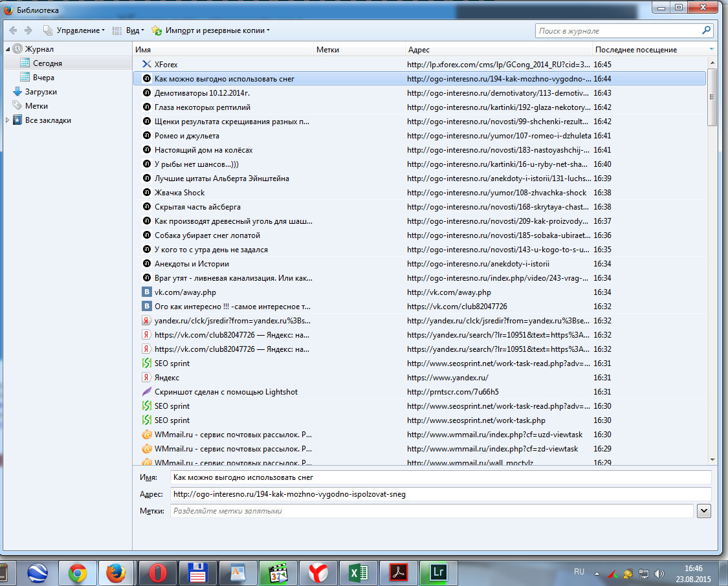Expand the Все закладки node
728x586 pixels.
tap(7, 120)
